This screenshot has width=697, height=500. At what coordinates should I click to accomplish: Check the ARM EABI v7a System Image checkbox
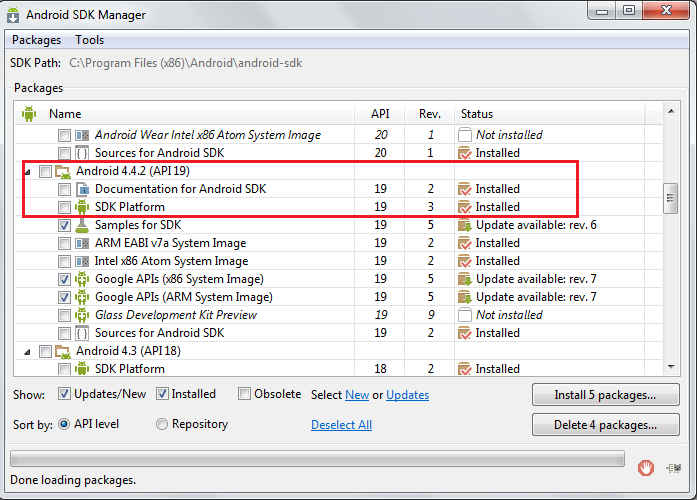(x=64, y=243)
